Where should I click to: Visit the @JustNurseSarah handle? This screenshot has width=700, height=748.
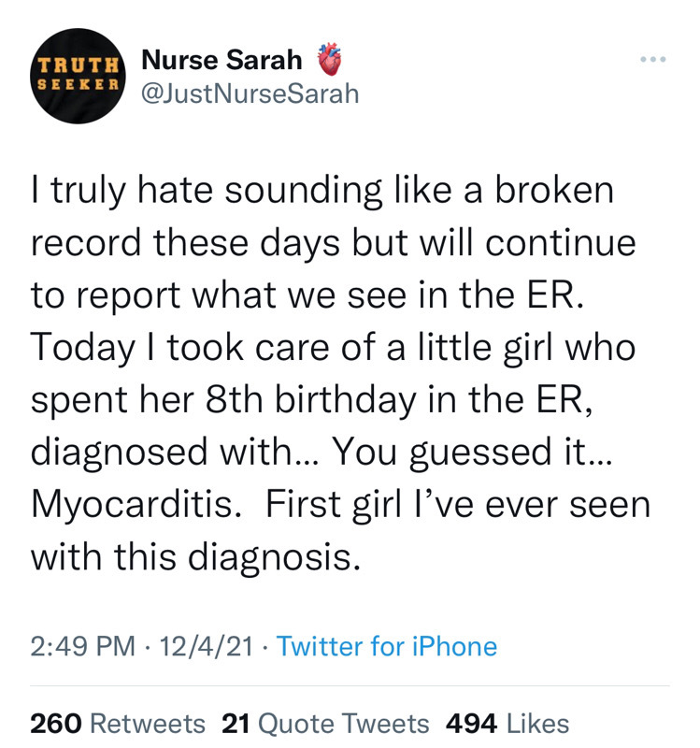pyautogui.click(x=250, y=93)
